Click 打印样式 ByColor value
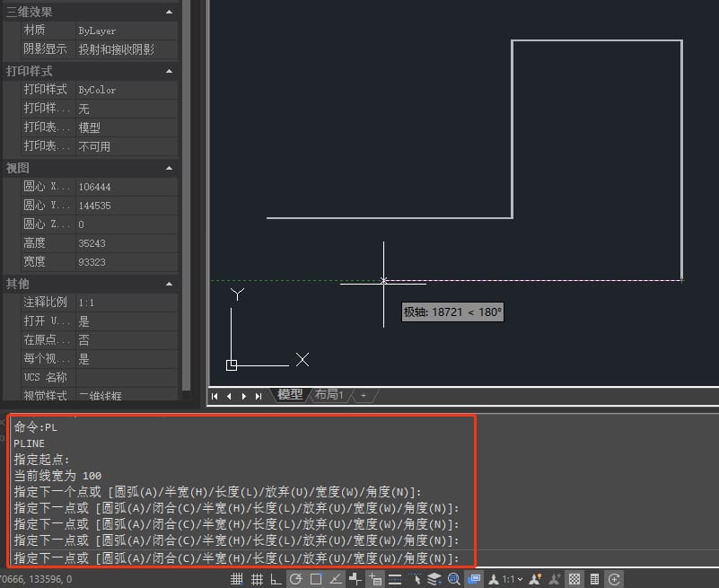Screen dimensions: 719x588 coord(127,90)
